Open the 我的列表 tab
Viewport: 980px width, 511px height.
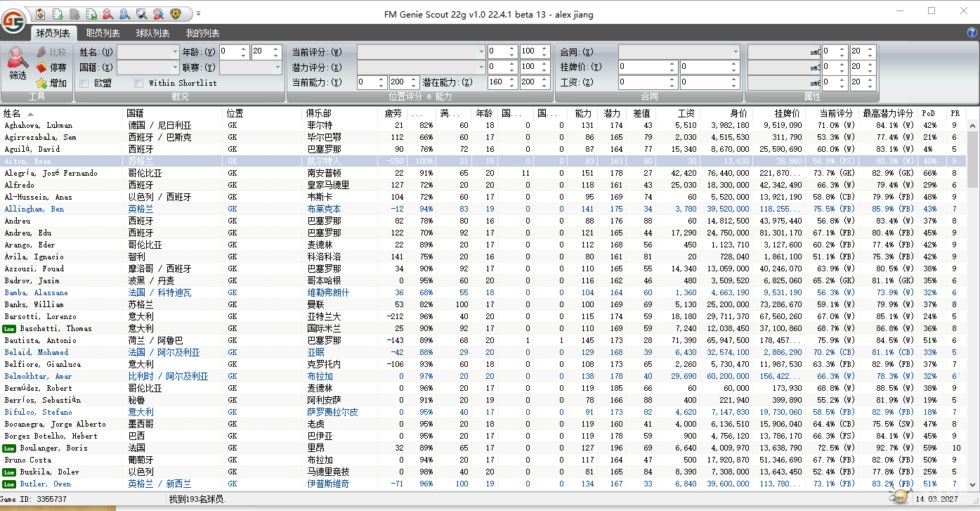[x=202, y=33]
